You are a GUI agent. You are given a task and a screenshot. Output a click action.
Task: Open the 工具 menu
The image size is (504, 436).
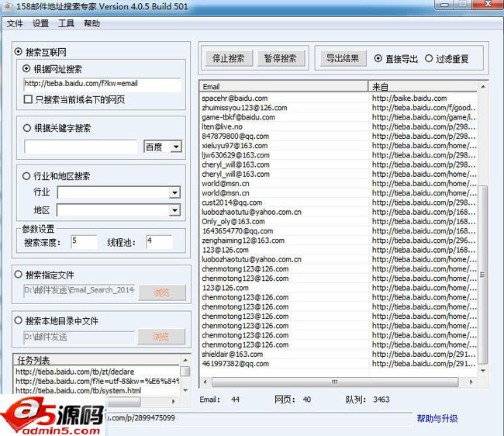[x=66, y=23]
